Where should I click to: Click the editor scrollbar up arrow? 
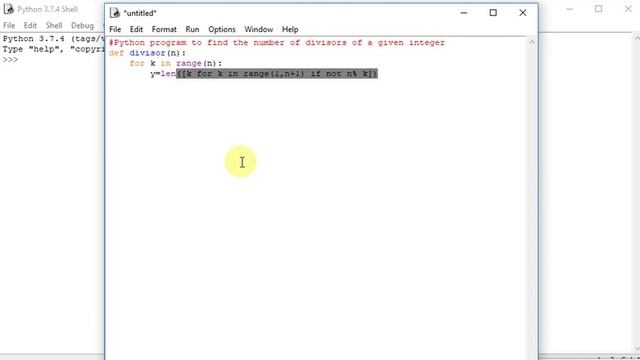(531, 42)
